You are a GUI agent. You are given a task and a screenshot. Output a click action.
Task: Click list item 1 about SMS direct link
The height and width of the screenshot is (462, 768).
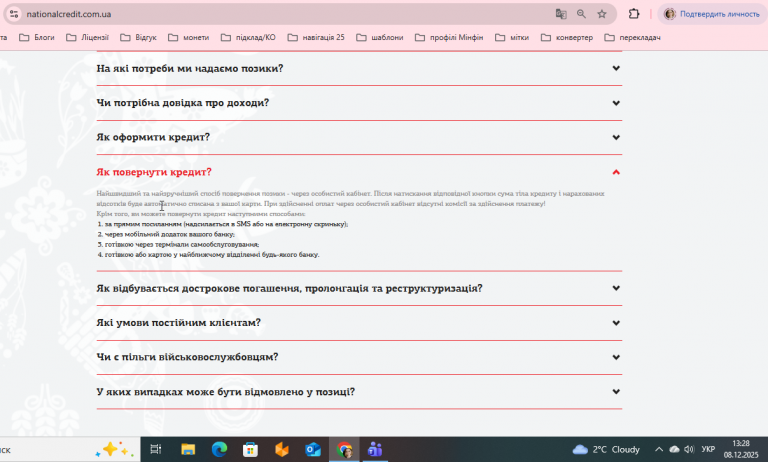tap(223, 224)
